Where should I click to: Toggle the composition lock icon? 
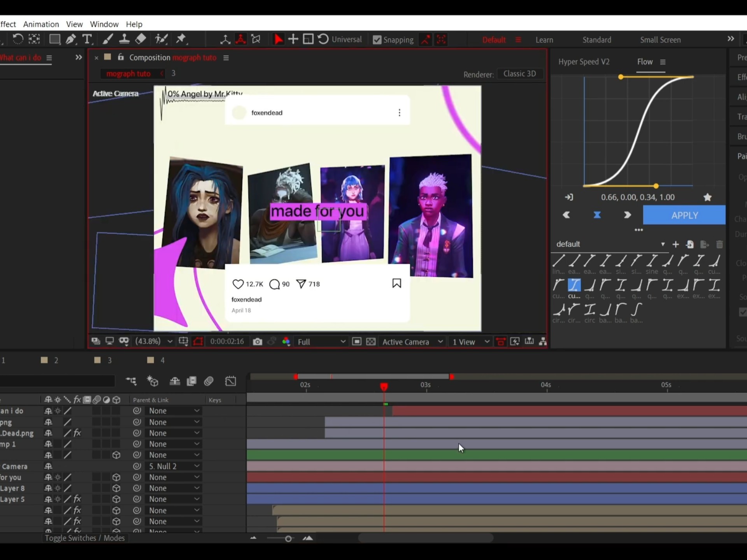point(121,57)
